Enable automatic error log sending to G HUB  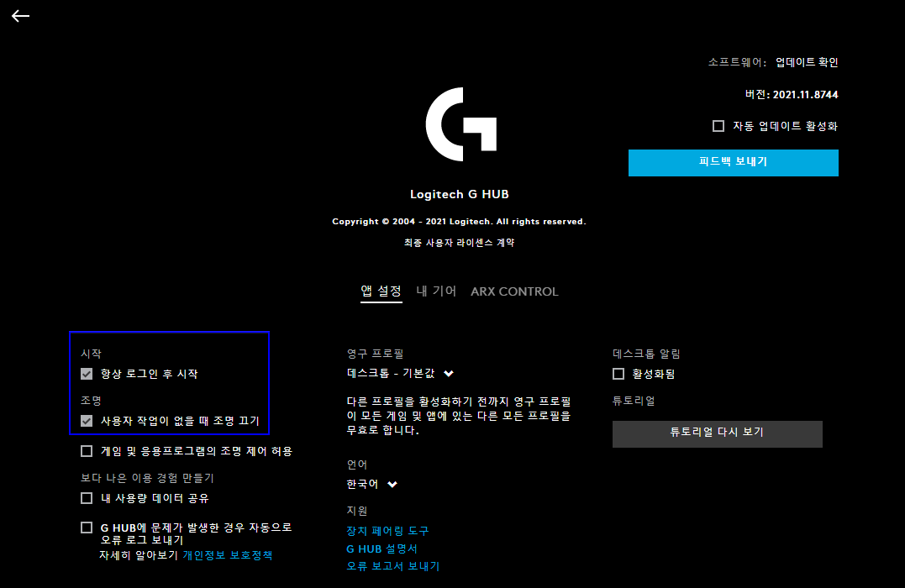tap(87, 528)
